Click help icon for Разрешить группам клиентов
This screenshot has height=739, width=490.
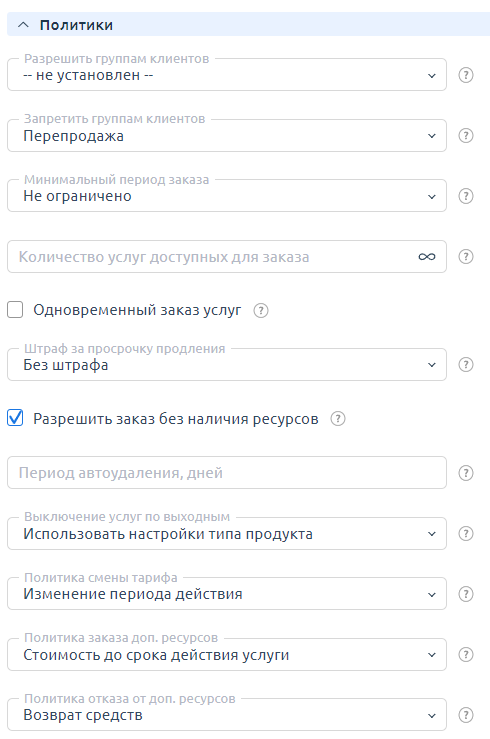[x=466, y=75]
